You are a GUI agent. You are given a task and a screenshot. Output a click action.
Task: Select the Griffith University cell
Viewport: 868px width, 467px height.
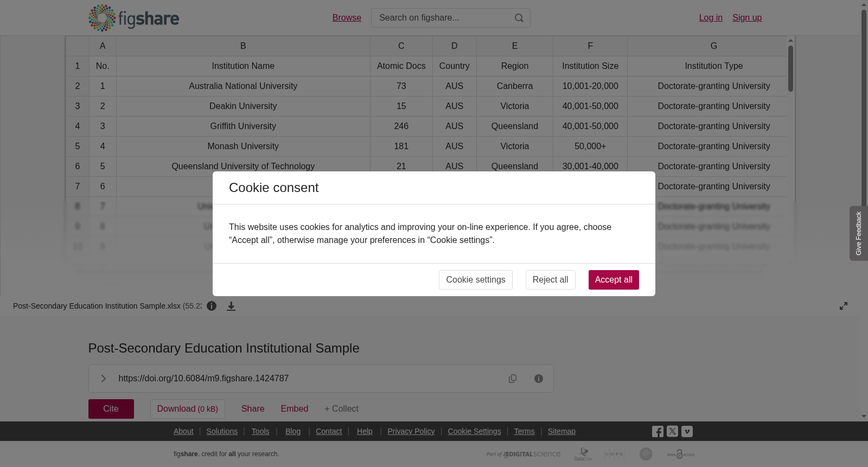243,126
